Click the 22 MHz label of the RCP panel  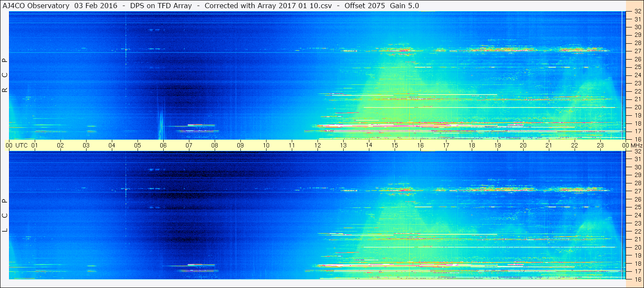[637, 91]
